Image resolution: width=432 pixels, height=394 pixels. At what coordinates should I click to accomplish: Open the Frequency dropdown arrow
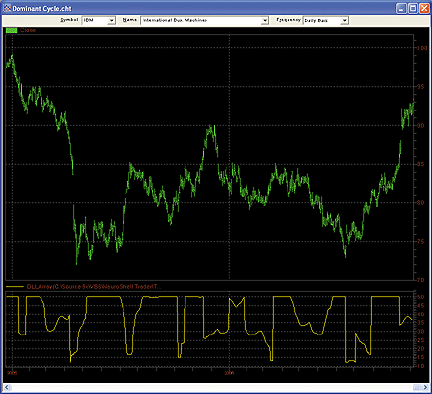pos(344,20)
